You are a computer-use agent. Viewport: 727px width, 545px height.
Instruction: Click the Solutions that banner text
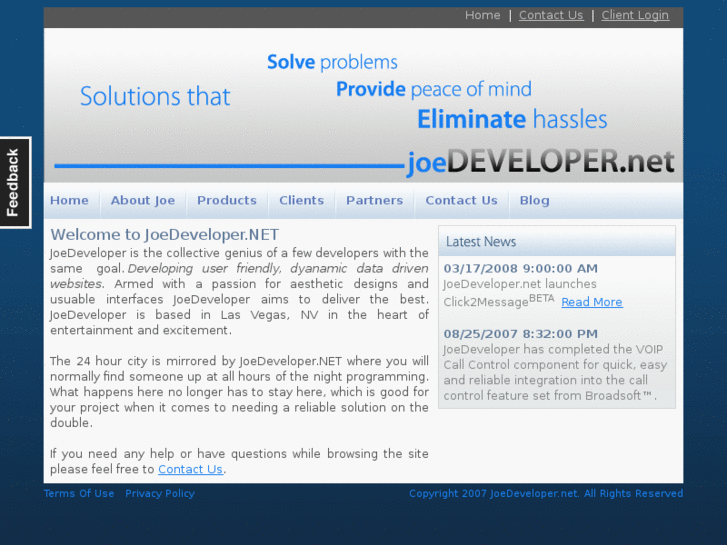click(x=155, y=96)
